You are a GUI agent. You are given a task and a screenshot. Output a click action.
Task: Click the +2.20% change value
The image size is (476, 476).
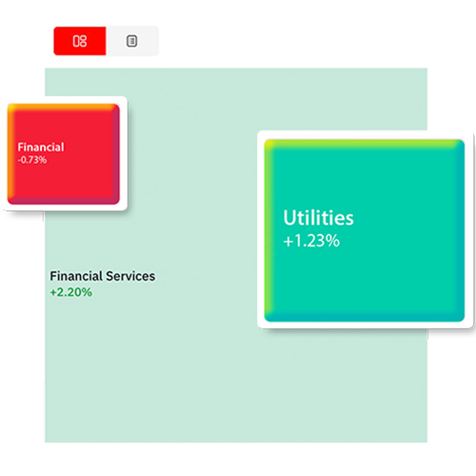click(x=71, y=292)
